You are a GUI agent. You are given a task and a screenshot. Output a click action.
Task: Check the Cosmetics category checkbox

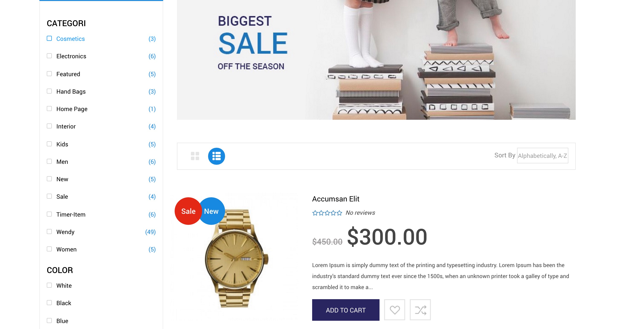[49, 39]
